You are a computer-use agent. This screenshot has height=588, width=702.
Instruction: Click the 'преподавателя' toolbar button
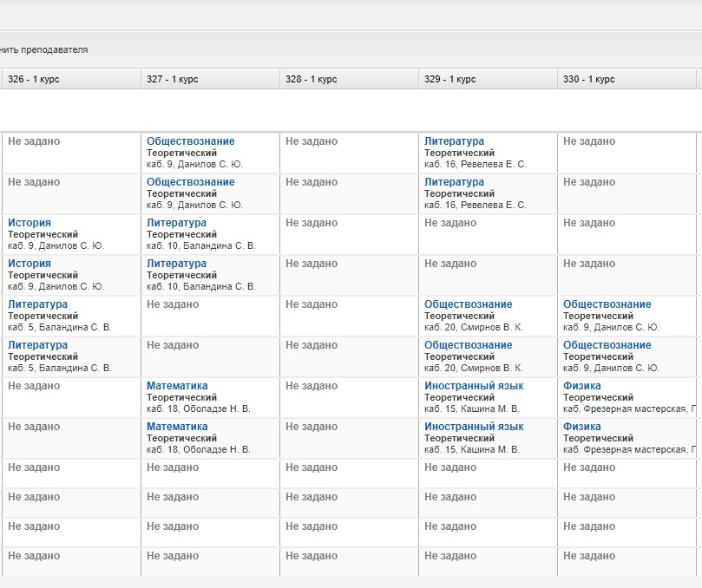click(x=45, y=50)
